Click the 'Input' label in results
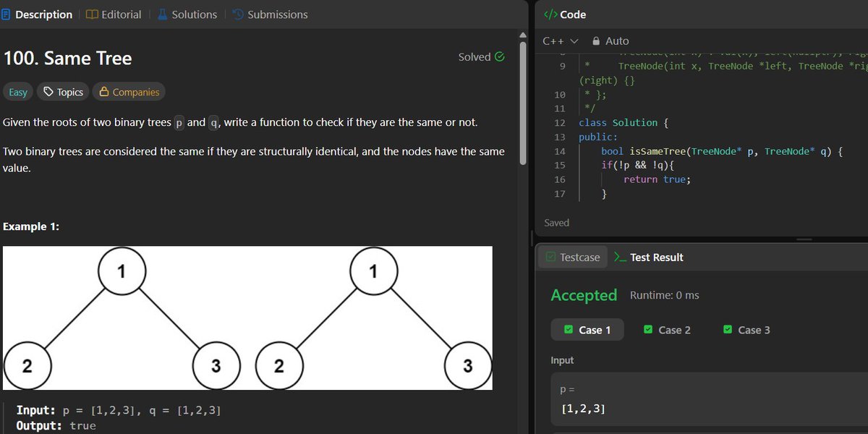Image resolution: width=868 pixels, height=434 pixels. click(562, 360)
